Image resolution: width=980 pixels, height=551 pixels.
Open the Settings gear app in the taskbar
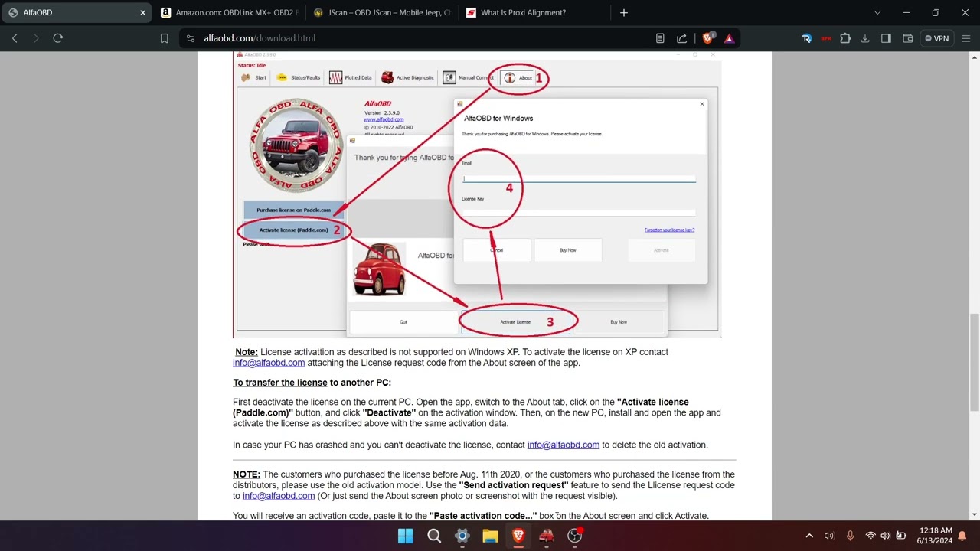coord(462,536)
